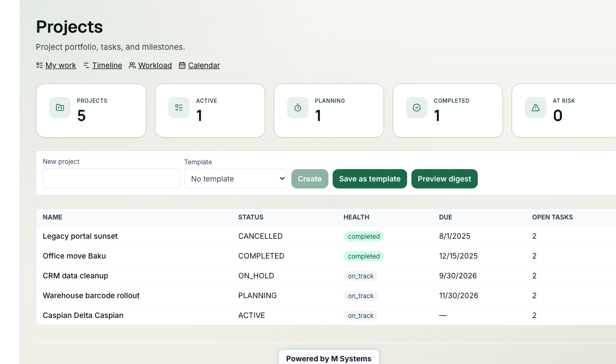Click the 8/1/2025 due date
616x364 pixels.
tap(455, 236)
